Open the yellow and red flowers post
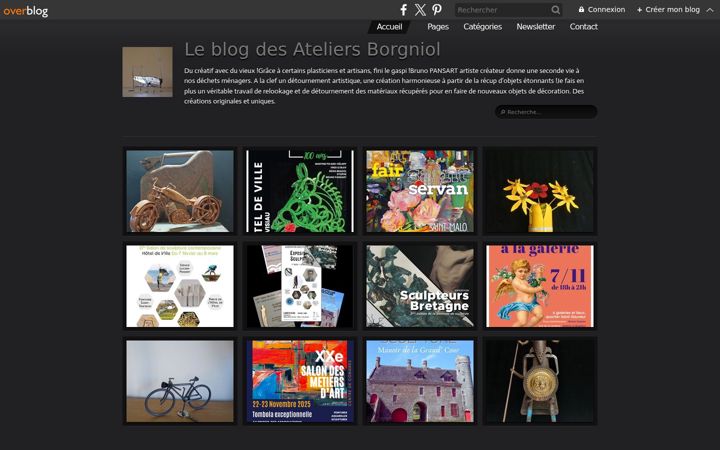This screenshot has height=450, width=720. coord(540,191)
